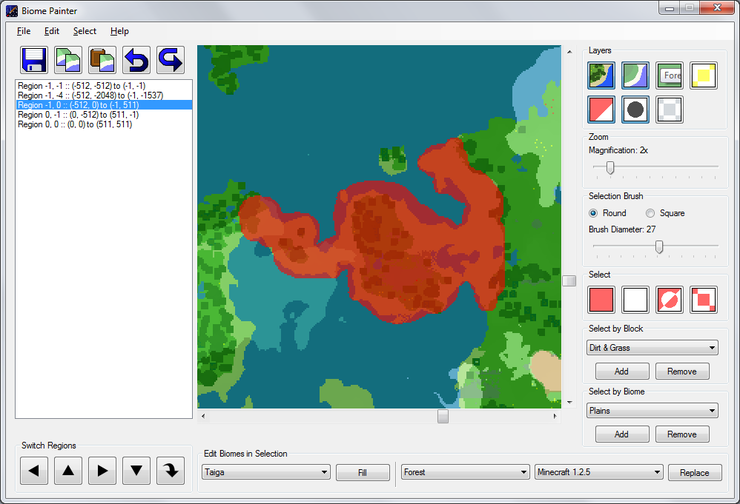Open the Edit menu
Screen dimensions: 740x504
[x=52, y=31]
